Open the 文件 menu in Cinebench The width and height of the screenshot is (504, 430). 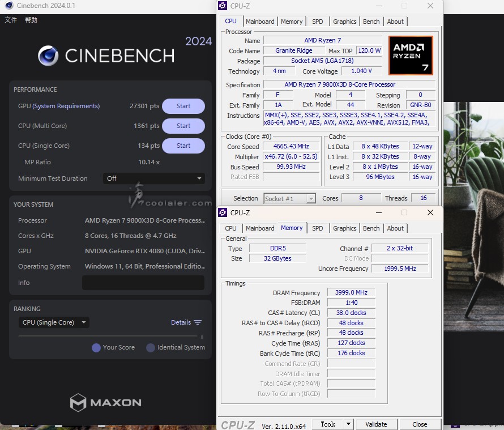click(x=11, y=20)
